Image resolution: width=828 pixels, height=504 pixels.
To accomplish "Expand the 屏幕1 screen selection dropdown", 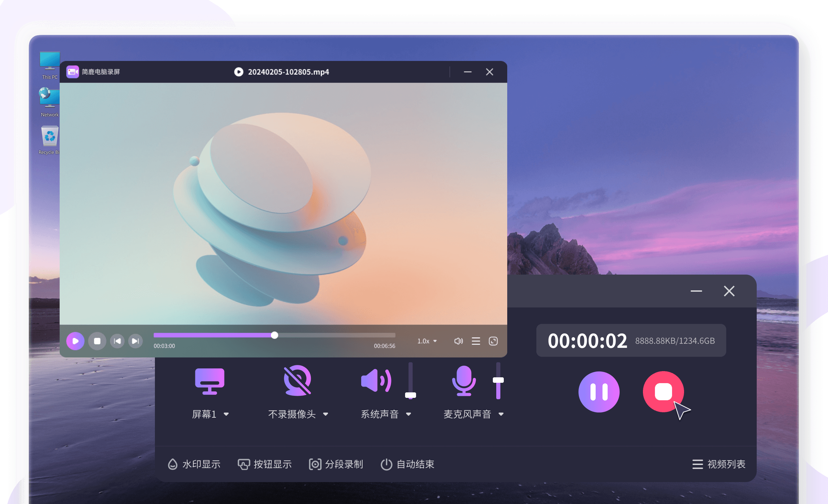I will coord(227,414).
